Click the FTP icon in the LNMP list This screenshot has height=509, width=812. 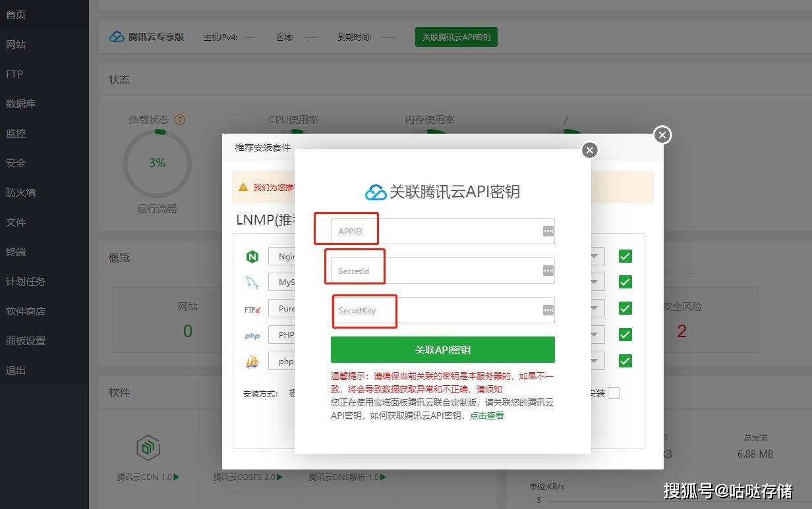coord(252,309)
